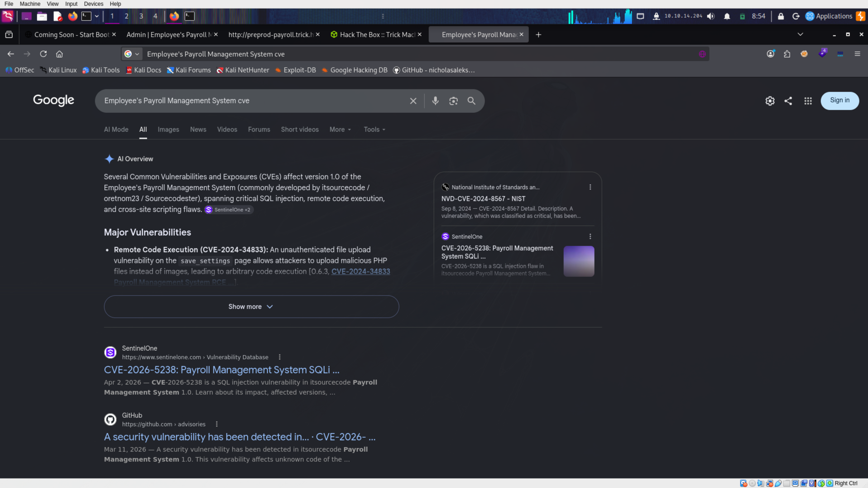Switch to workspace 2
Image resolution: width=868 pixels, height=488 pixels.
pyautogui.click(x=126, y=16)
